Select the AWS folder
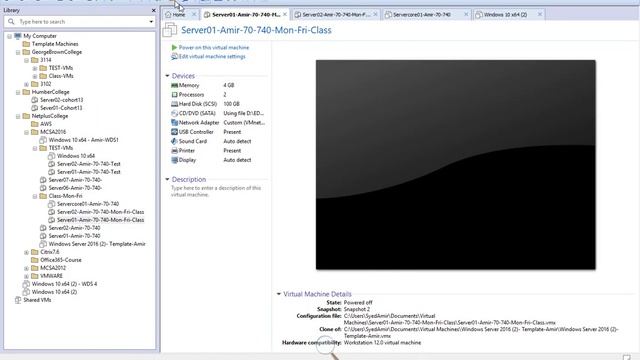The width and height of the screenshot is (640, 360). click(46, 124)
